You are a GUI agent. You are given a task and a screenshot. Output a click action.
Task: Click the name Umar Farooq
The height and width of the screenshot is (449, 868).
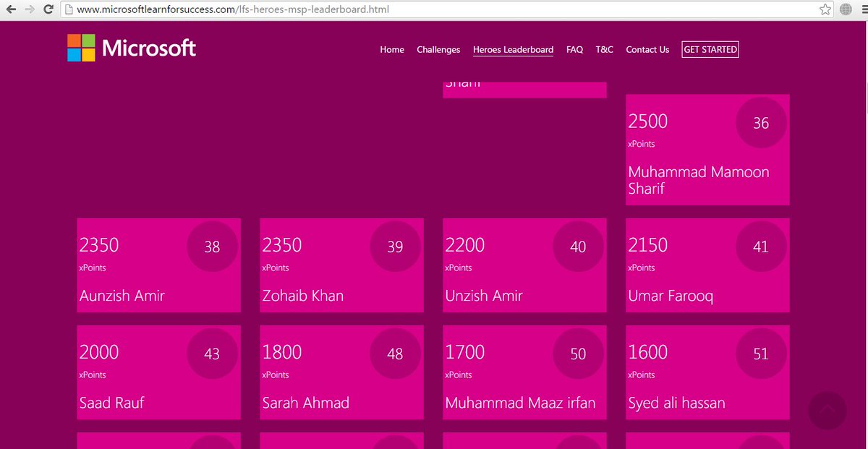671,296
